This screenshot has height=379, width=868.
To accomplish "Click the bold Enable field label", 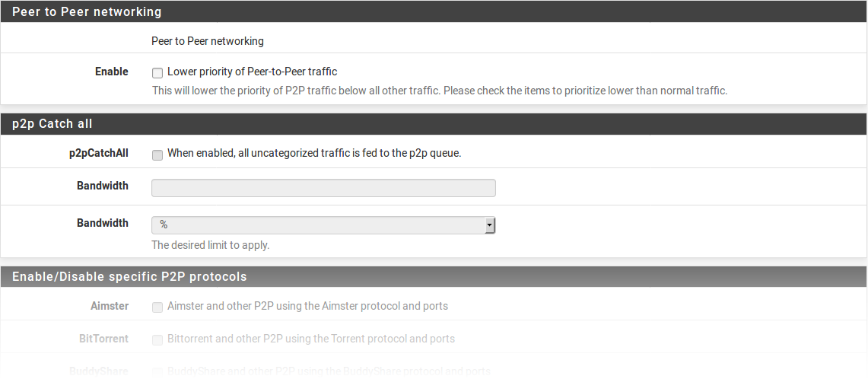I will (111, 72).
